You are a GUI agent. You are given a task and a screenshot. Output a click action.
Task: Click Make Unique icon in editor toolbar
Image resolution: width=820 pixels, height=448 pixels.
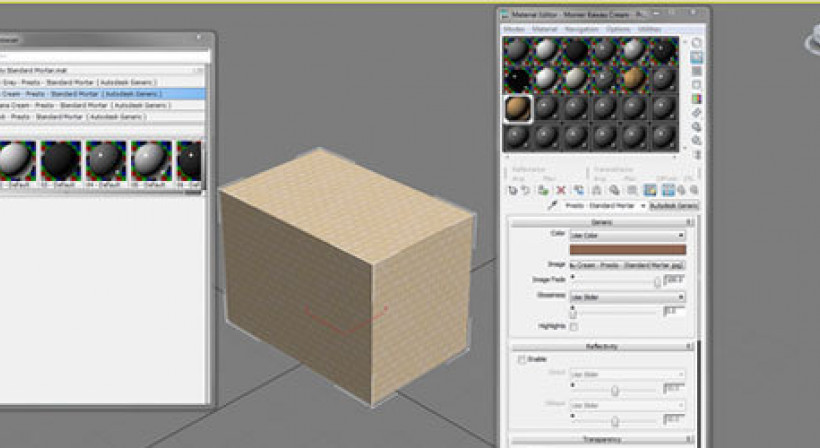[596, 191]
